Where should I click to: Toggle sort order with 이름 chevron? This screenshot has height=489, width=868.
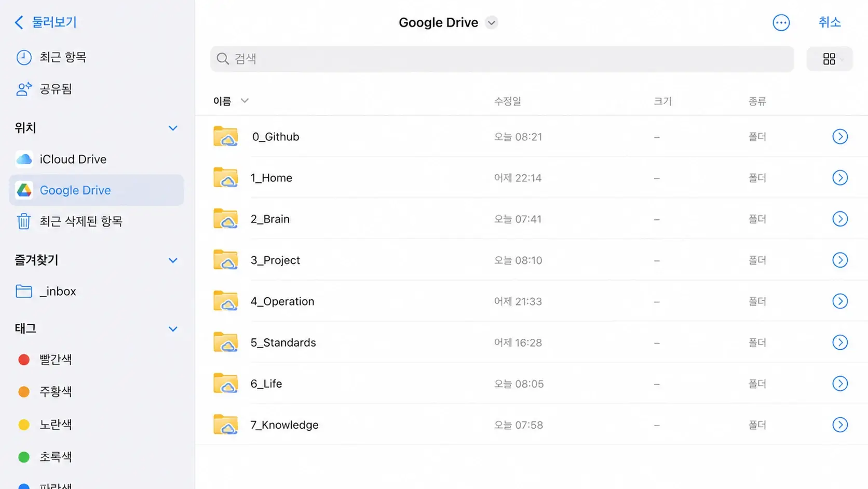click(245, 101)
